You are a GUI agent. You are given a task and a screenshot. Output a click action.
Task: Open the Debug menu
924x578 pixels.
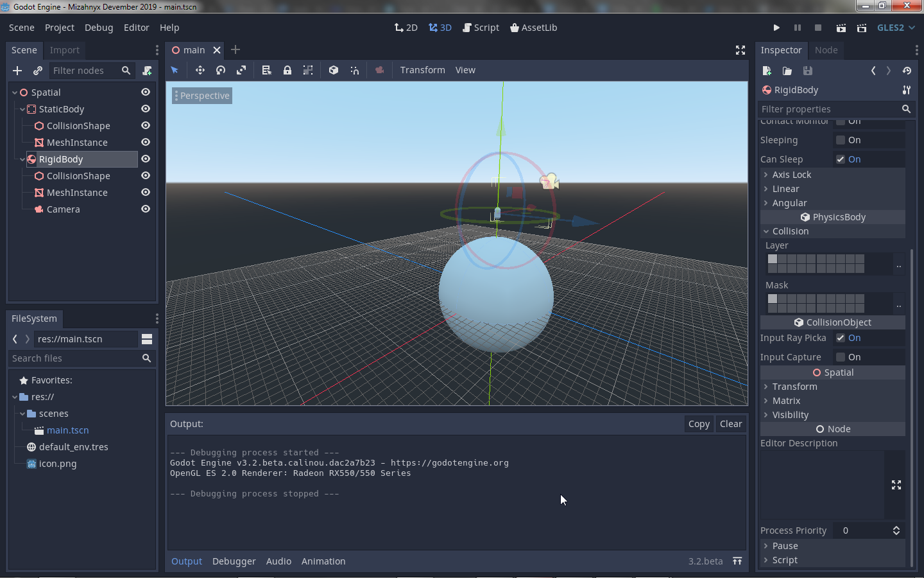click(99, 28)
